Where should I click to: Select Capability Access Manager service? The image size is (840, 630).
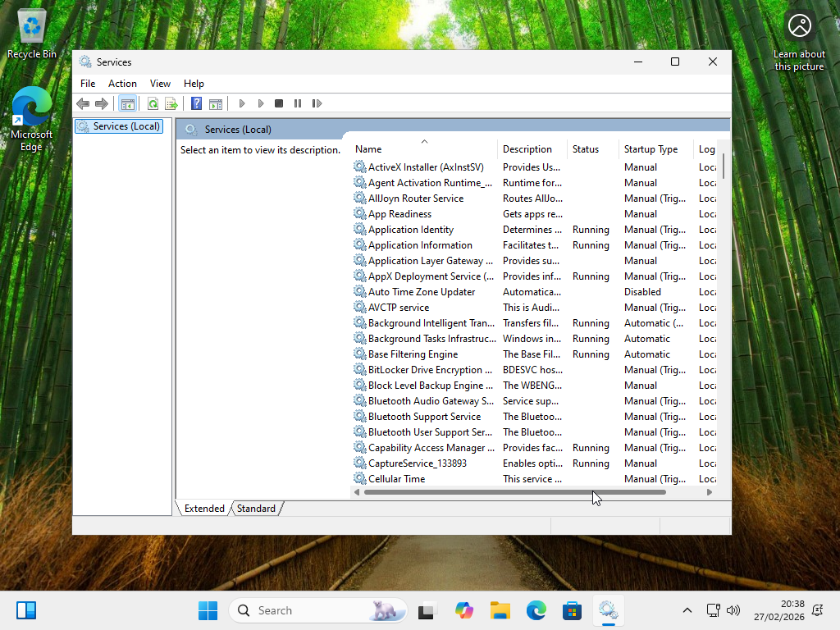(534, 447)
